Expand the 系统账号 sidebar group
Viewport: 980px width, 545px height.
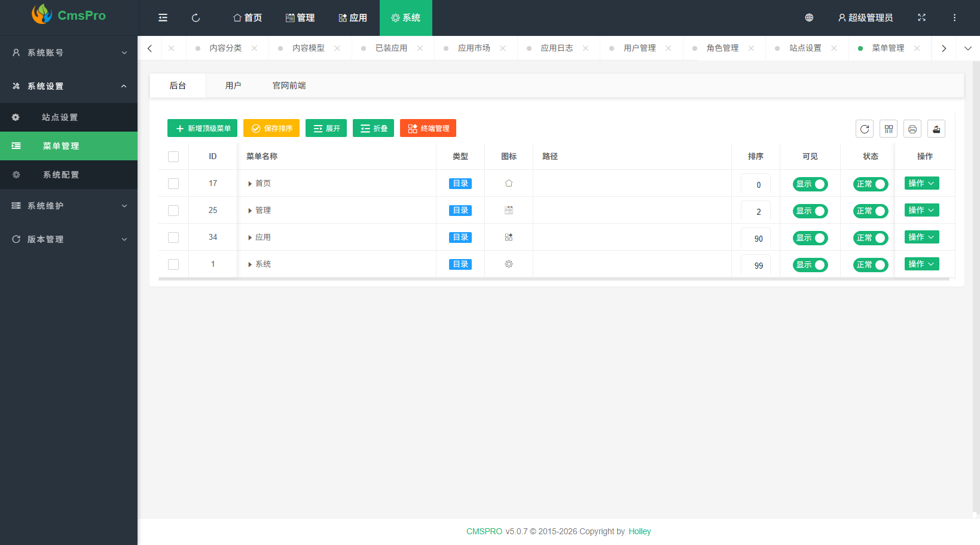69,53
